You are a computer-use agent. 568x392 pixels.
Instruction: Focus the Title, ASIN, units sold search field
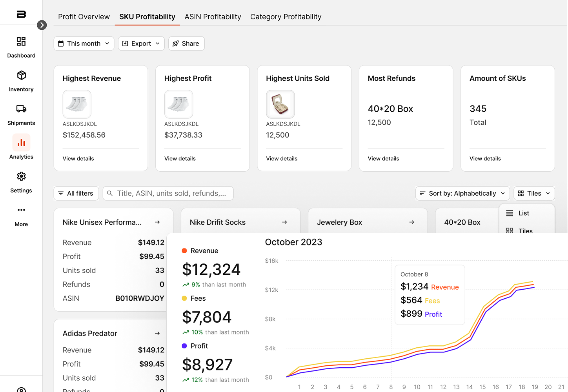[x=168, y=193]
